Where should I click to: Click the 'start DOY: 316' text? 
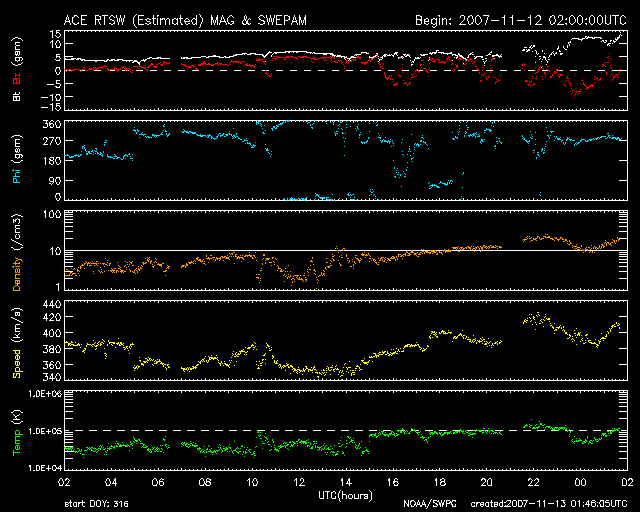[96, 504]
